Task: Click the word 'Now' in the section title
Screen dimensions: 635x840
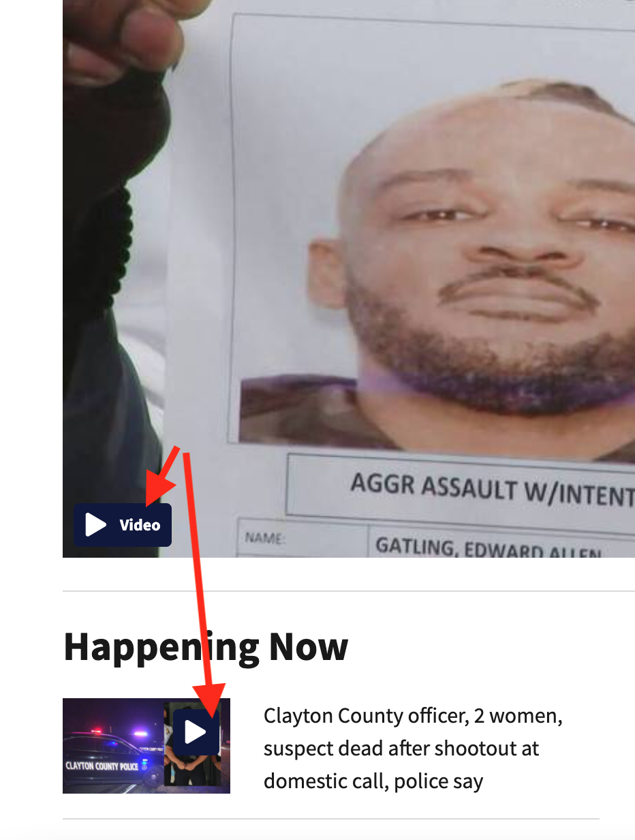Action: pos(309,646)
